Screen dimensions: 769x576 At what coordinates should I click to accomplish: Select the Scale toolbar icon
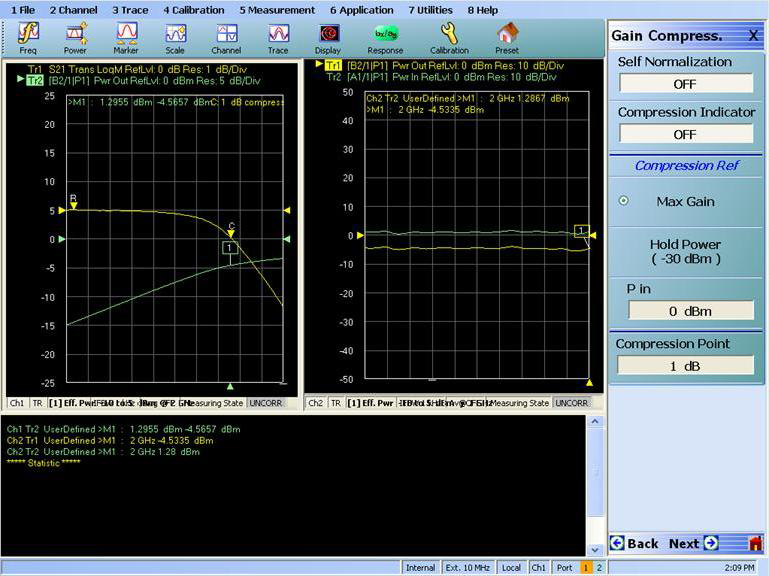(x=175, y=38)
